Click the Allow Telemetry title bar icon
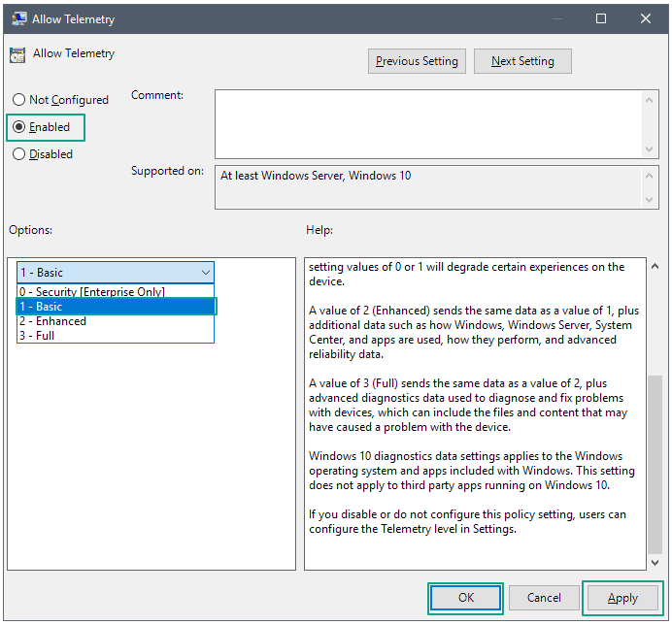The height and width of the screenshot is (625, 672). coord(18,18)
